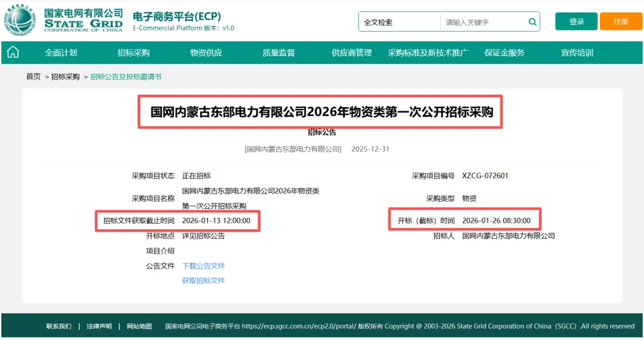
Task: Click the [国网内蒙古东部电力有限公司] publisher text
Action: click(x=293, y=149)
